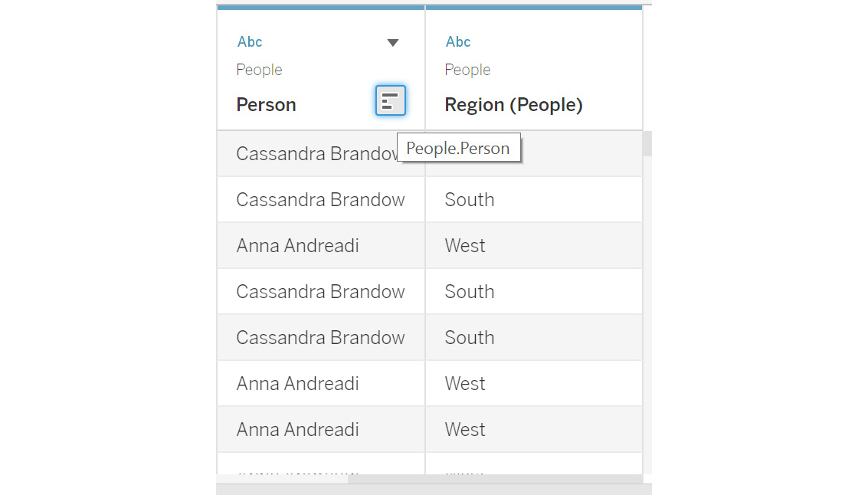Select the Anna Andreadi cell in the sixth row
The image size is (868, 495).
pos(320,383)
